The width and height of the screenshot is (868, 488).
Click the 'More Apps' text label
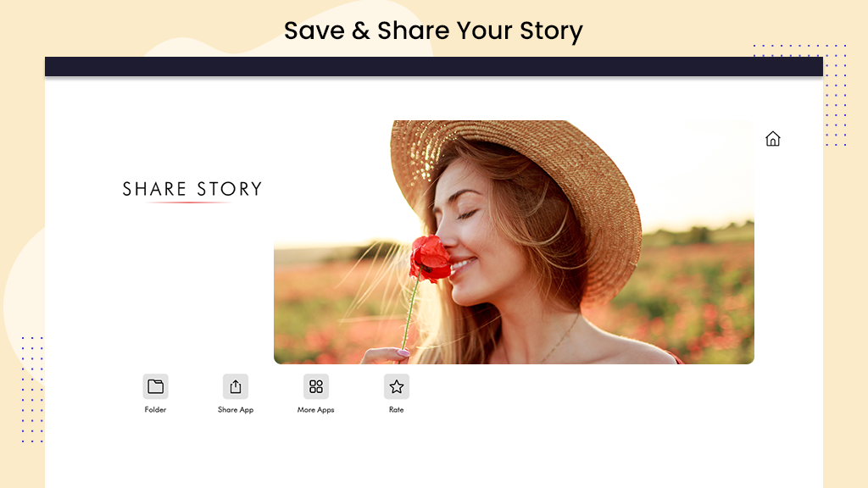(x=316, y=410)
